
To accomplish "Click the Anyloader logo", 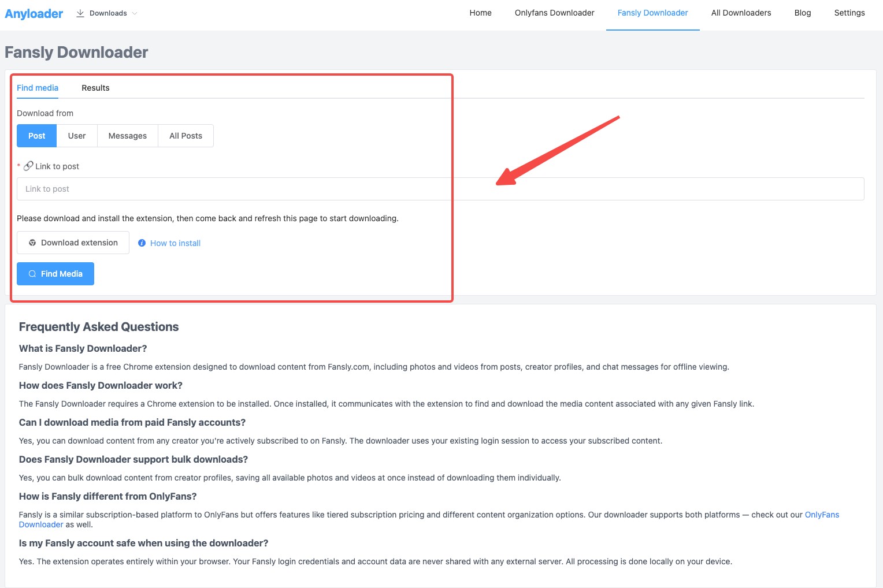I will point(34,13).
